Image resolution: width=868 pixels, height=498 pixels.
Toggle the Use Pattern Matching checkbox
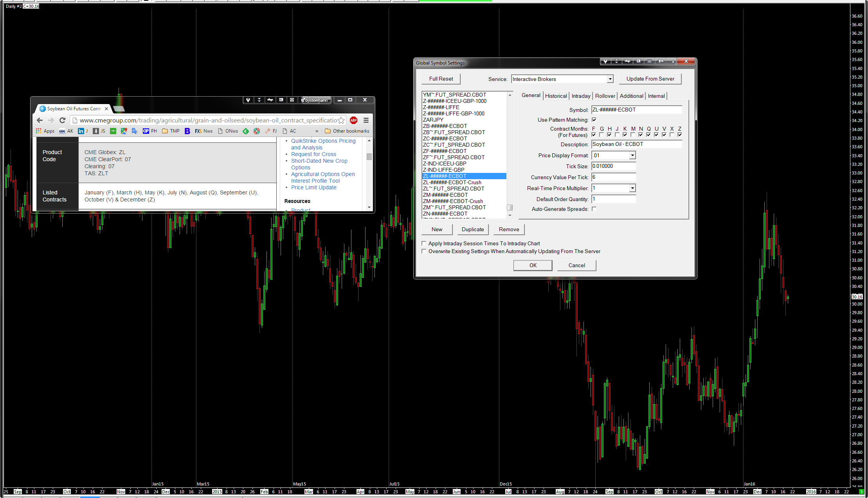click(x=594, y=120)
